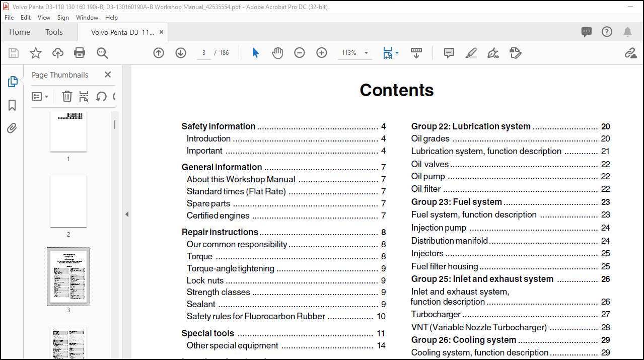The image size is (644, 360).
Task: View notifications bell icon
Action: tap(627, 32)
